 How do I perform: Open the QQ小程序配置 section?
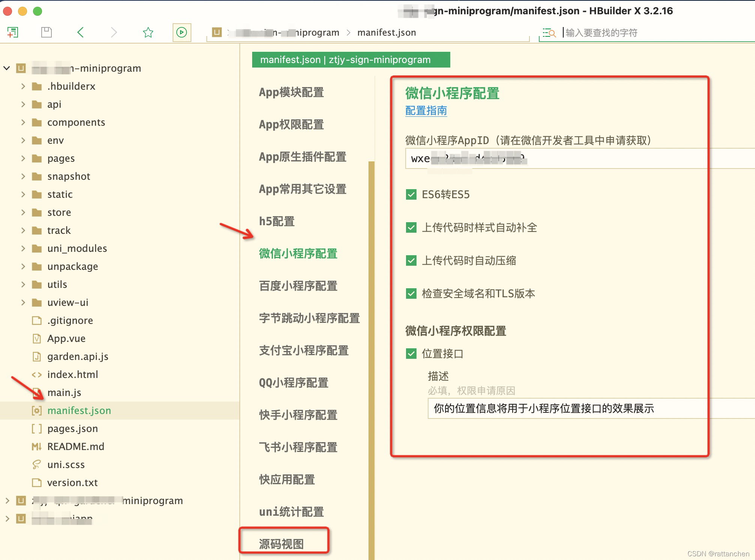[294, 383]
